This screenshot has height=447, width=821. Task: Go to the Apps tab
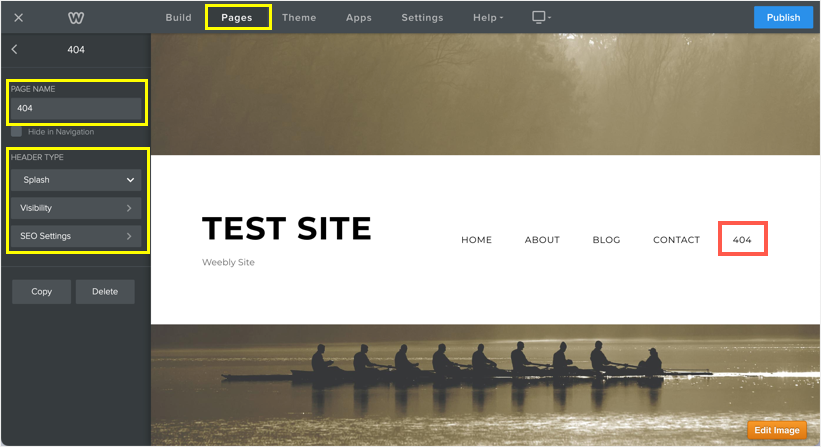pos(359,17)
